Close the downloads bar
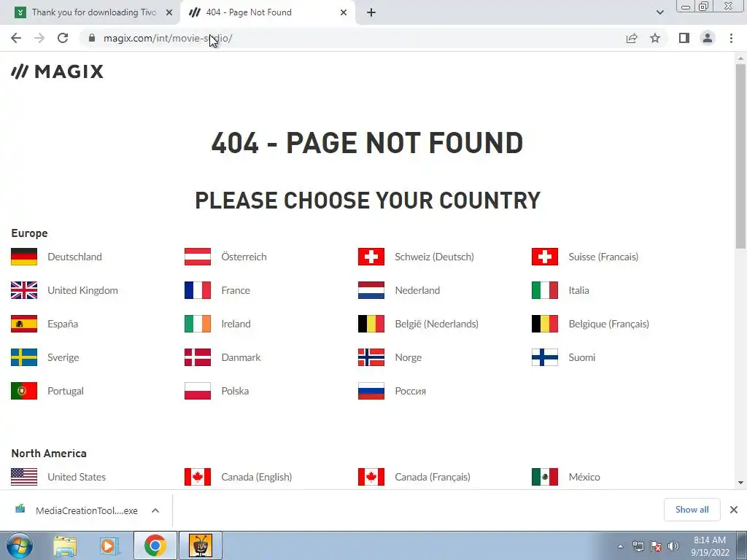The image size is (747, 560). pos(734,510)
